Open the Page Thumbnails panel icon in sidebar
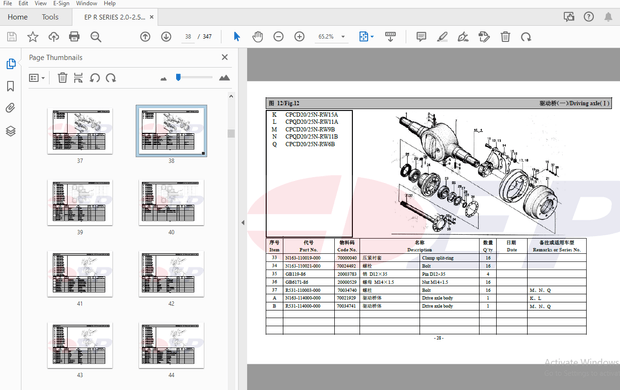620x390 pixels. [11, 64]
